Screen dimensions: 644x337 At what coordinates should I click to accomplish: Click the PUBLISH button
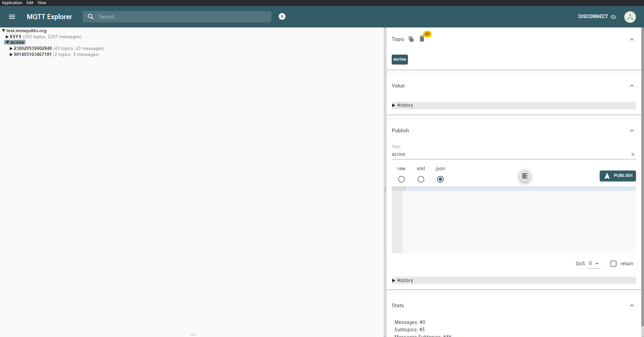618,176
